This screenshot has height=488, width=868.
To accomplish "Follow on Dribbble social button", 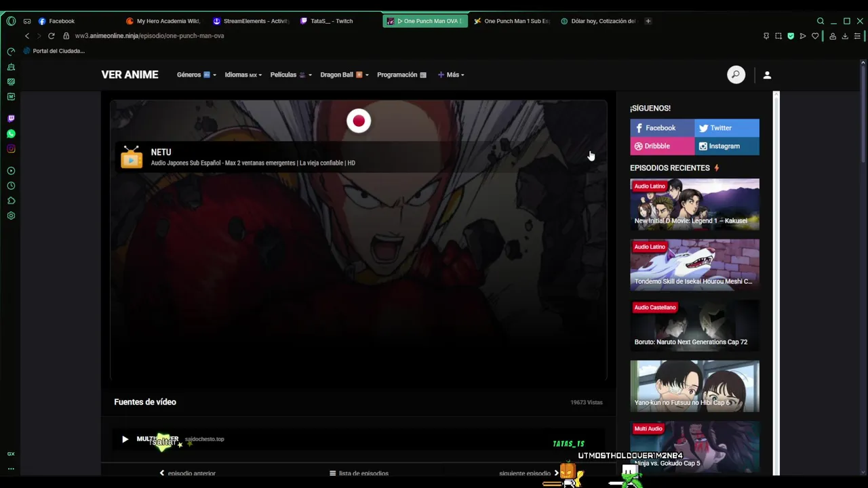I will [x=662, y=146].
